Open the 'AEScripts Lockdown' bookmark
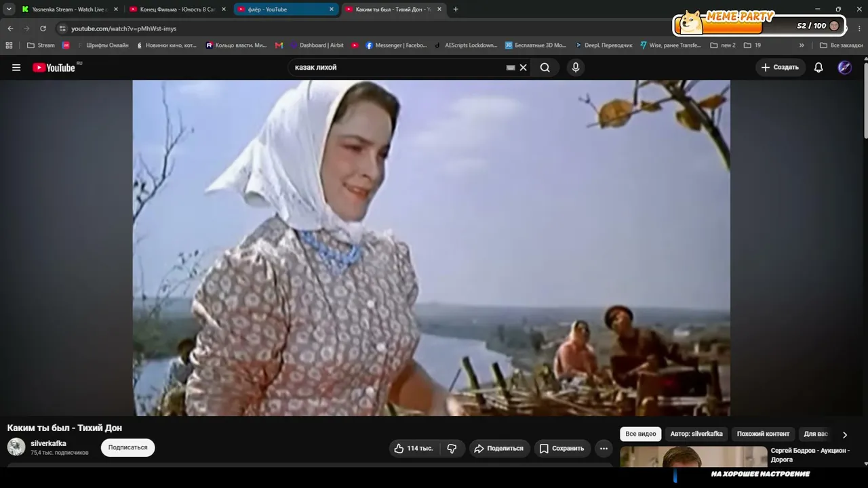Image resolution: width=868 pixels, height=488 pixels. [466, 45]
